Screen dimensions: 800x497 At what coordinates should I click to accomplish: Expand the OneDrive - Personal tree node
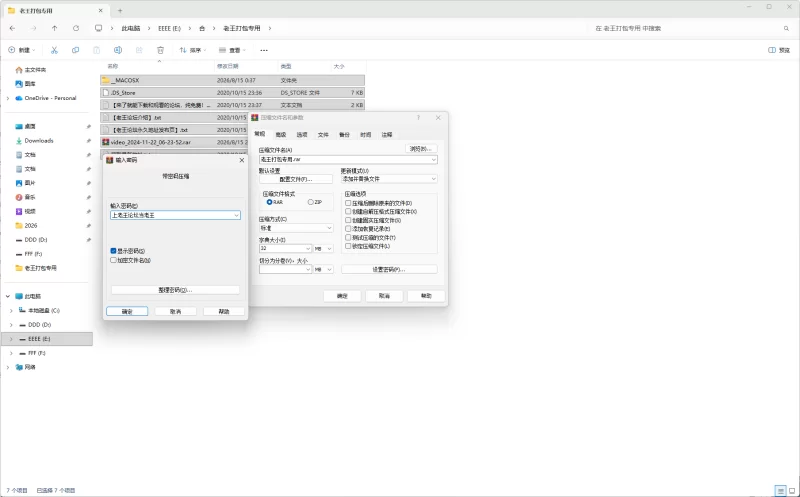8,98
